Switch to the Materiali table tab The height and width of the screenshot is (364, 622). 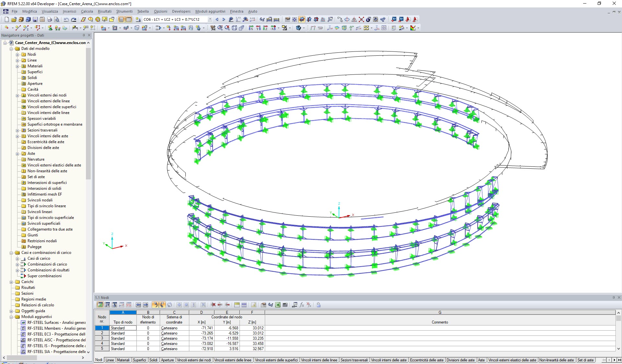tap(123, 360)
